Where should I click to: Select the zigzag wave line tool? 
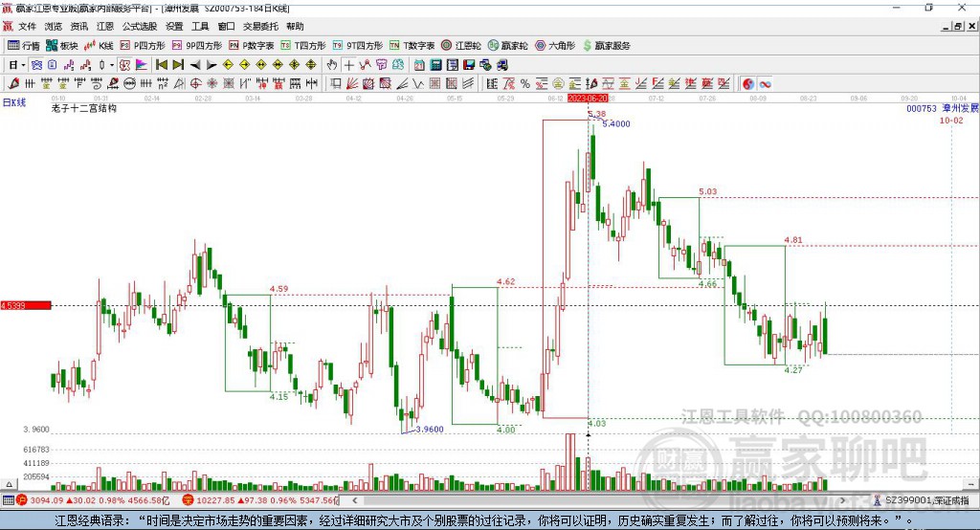[x=417, y=84]
